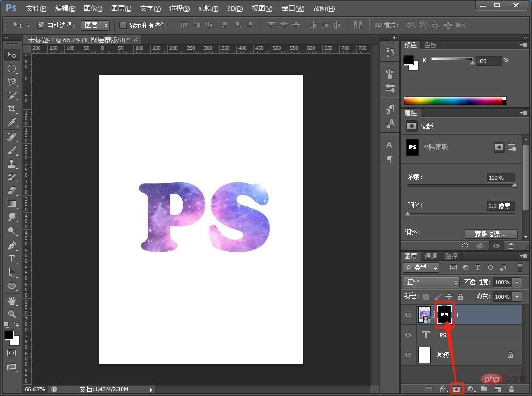Open Auto-Select 图层 dropdown
The image size is (532, 396).
(95, 25)
